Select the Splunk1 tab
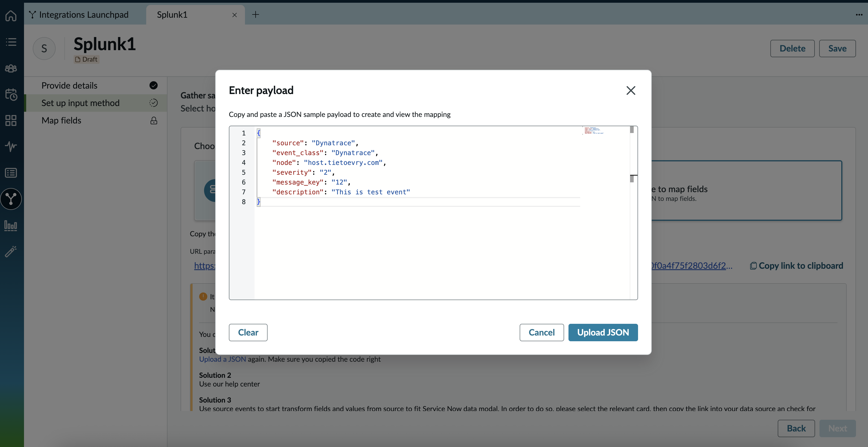Screen dimensions: 868x447 click(195, 14)
